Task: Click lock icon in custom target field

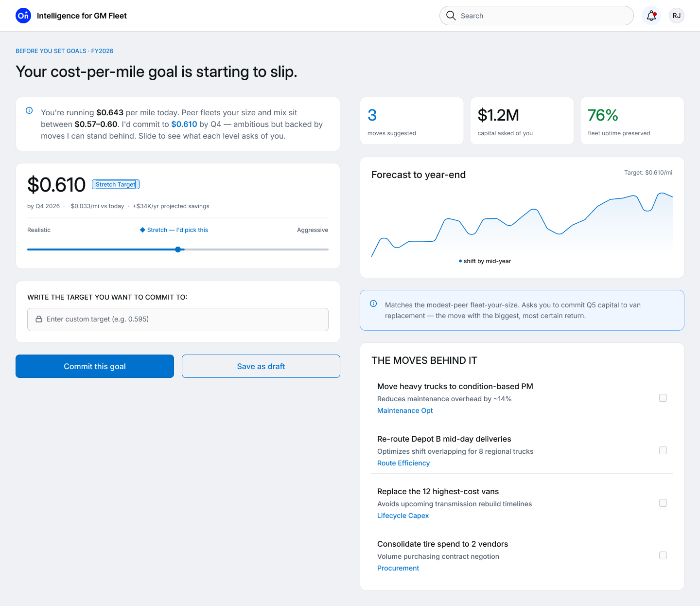Action: [x=39, y=319]
